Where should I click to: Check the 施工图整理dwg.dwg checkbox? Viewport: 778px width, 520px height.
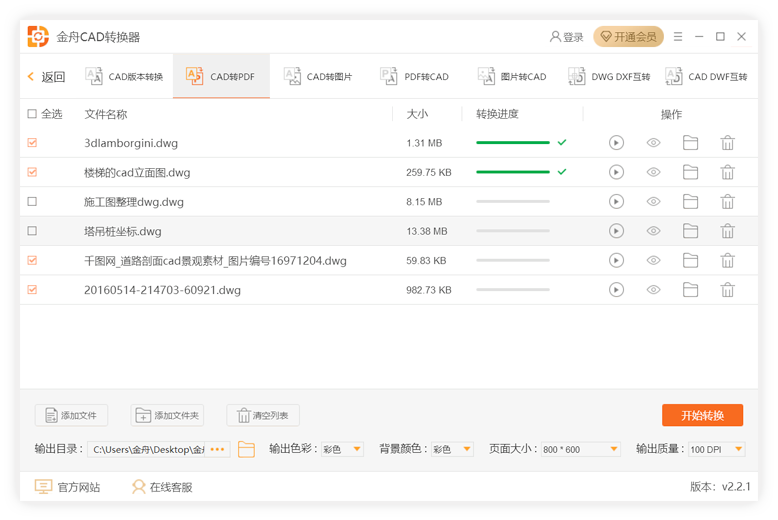32,202
